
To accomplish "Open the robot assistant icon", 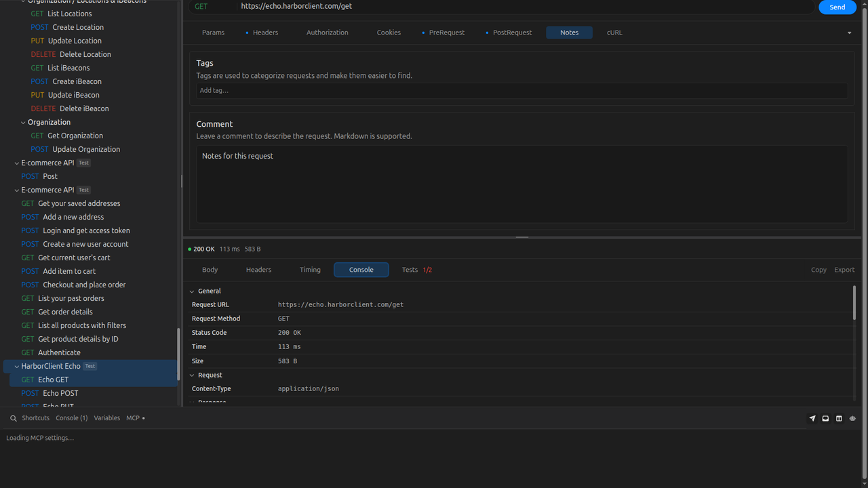I will click(x=852, y=418).
